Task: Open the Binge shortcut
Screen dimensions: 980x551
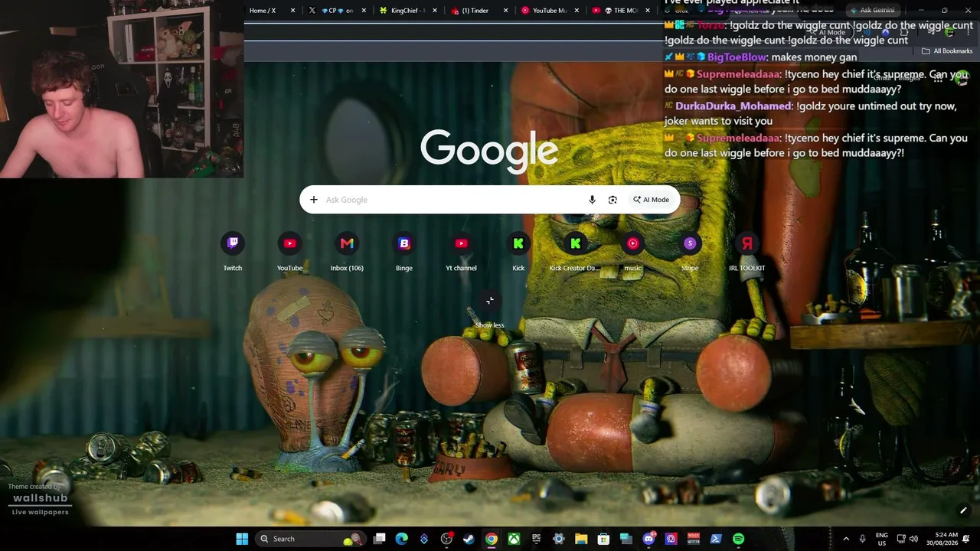Action: [404, 253]
